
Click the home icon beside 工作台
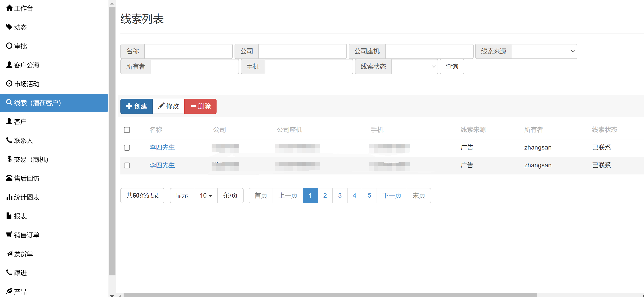9,8
